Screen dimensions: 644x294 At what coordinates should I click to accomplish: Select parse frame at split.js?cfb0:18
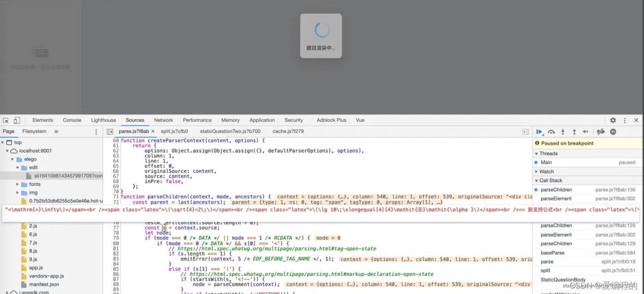click(588, 262)
